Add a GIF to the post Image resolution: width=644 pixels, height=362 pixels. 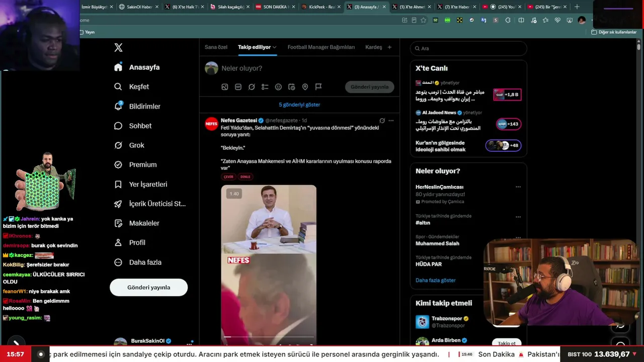point(238,87)
